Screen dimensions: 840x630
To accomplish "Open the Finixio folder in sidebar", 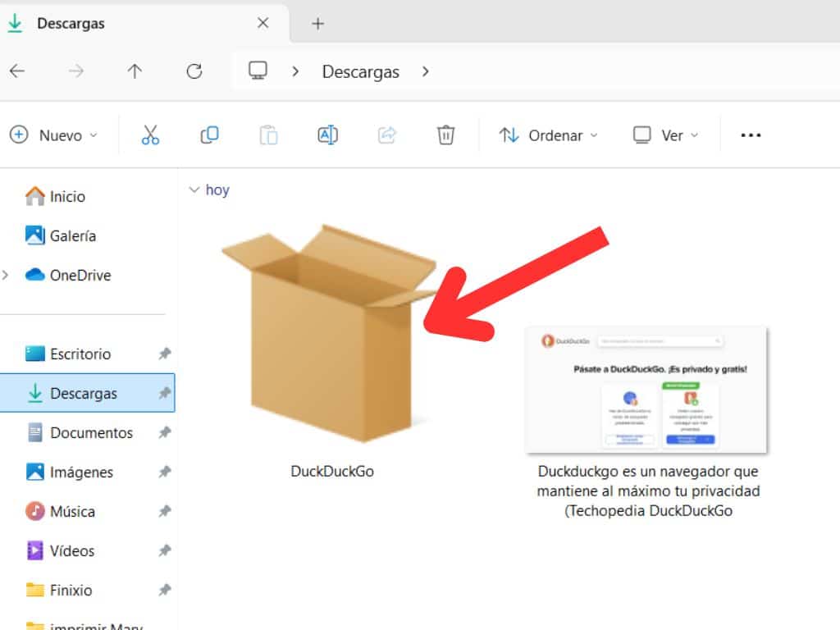I will 59,591.
